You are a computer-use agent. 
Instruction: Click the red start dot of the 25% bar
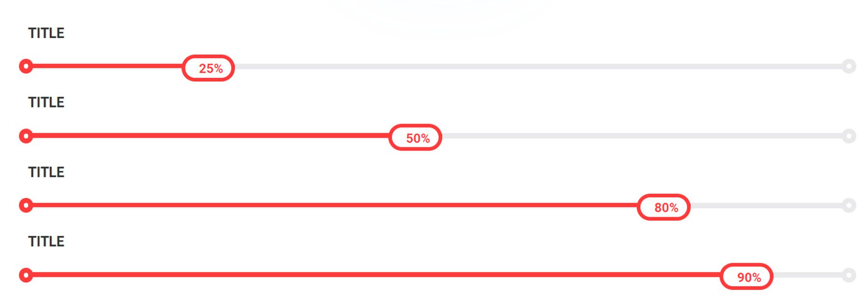tap(26, 66)
